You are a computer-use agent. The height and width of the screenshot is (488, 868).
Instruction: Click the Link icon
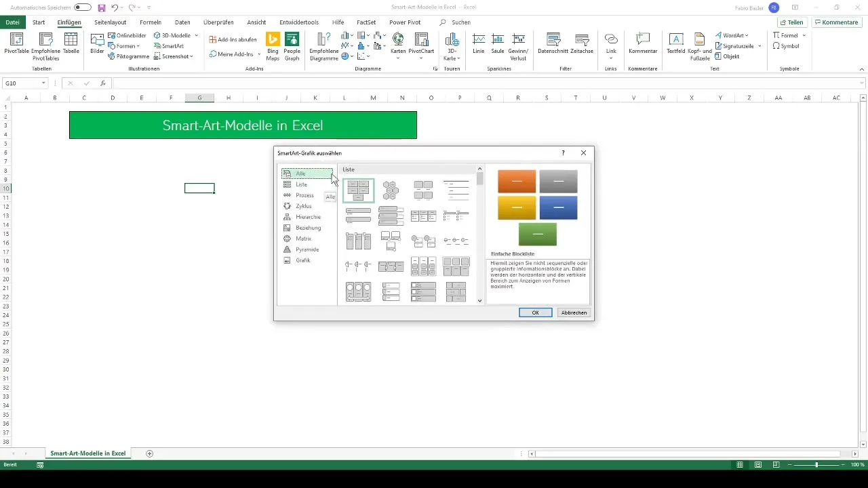611,44
